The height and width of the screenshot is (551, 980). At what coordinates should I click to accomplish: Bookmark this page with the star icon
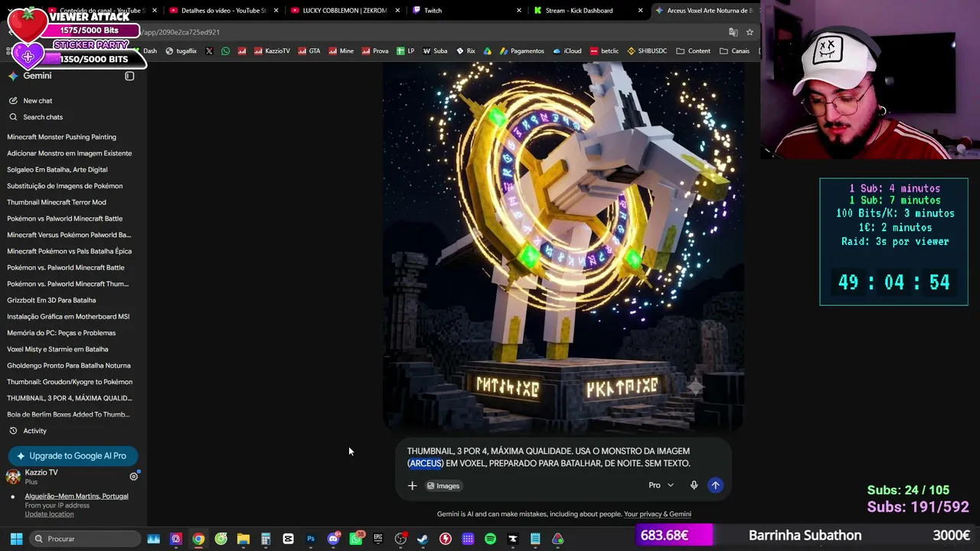[x=750, y=32]
